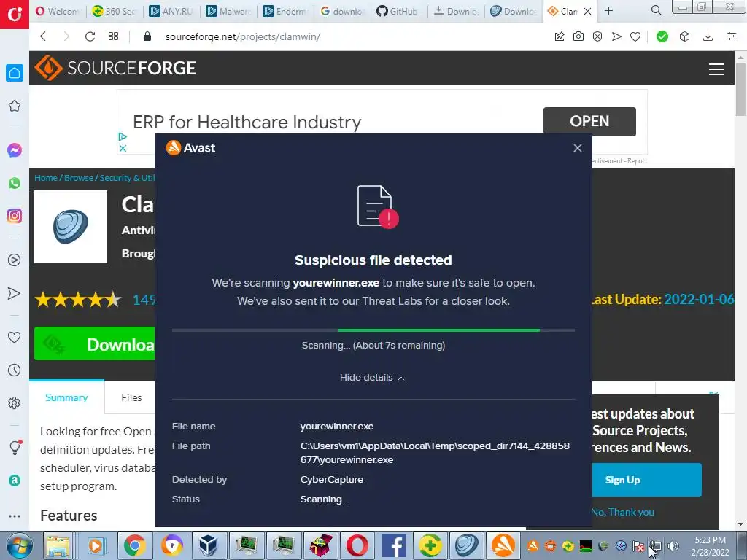
Task: Open the Home breadcrumb link
Action: click(x=46, y=178)
